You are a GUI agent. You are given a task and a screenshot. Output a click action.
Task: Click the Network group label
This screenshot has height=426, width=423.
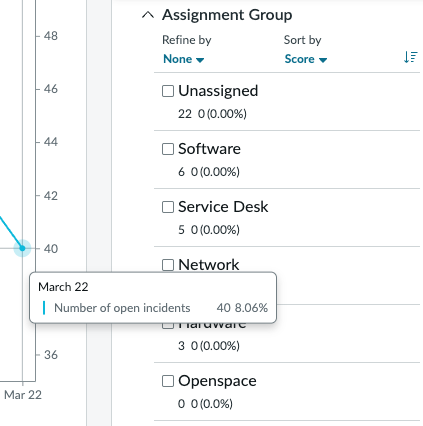(x=209, y=265)
